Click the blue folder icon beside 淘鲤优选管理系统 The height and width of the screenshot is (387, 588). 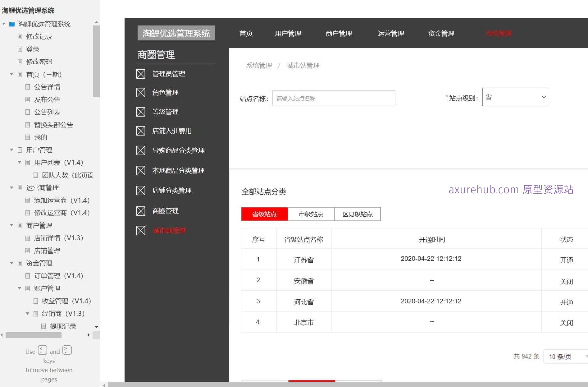12,24
